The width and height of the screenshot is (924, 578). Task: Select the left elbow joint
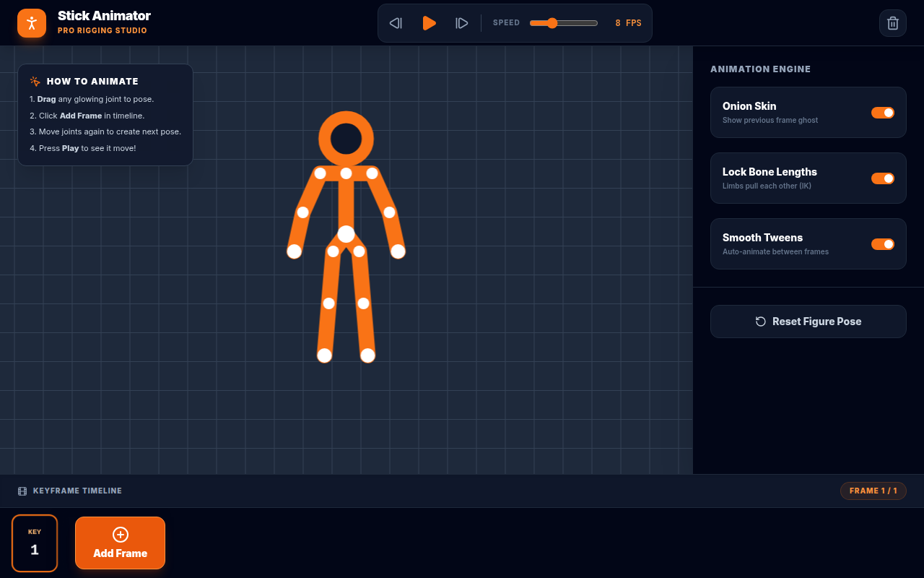(303, 212)
